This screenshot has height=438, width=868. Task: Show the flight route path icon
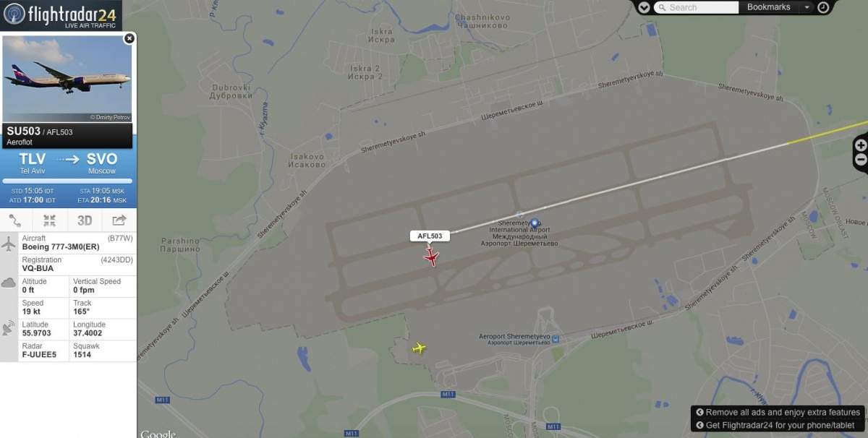tap(15, 220)
